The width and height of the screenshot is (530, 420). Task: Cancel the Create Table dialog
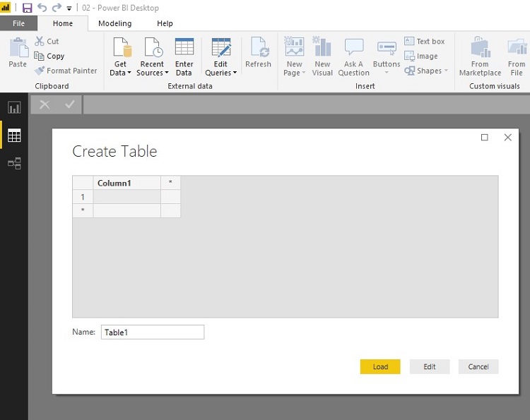tap(478, 366)
